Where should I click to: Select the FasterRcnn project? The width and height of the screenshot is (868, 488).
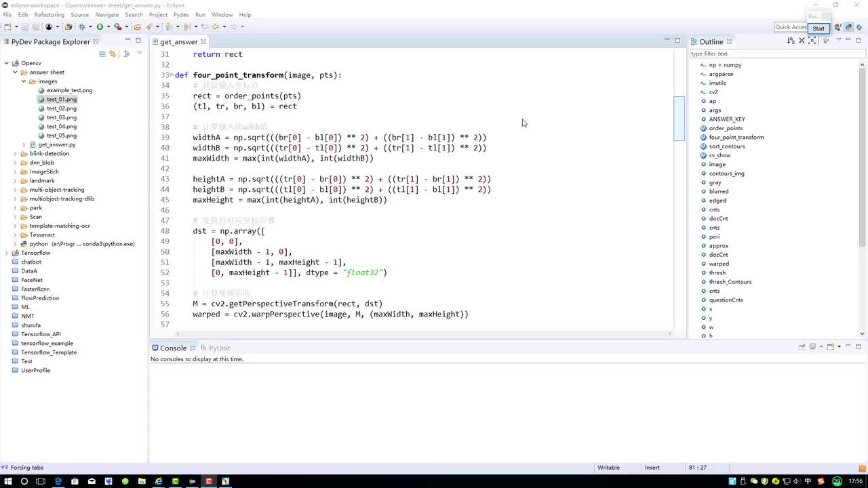click(x=35, y=289)
